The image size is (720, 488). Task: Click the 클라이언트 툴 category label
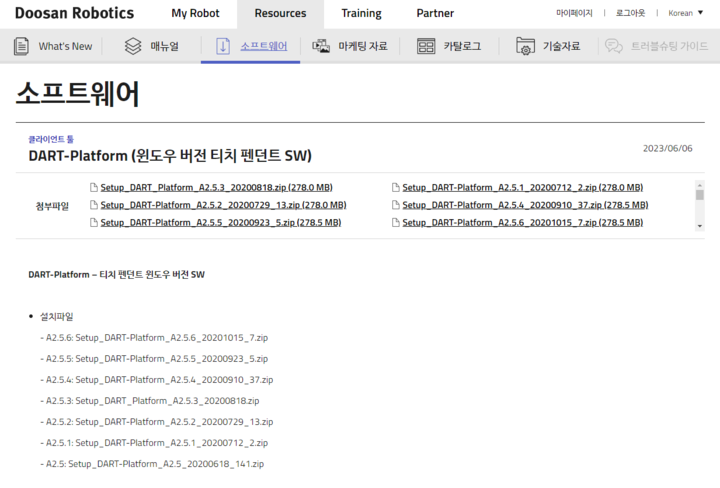pos(51,139)
